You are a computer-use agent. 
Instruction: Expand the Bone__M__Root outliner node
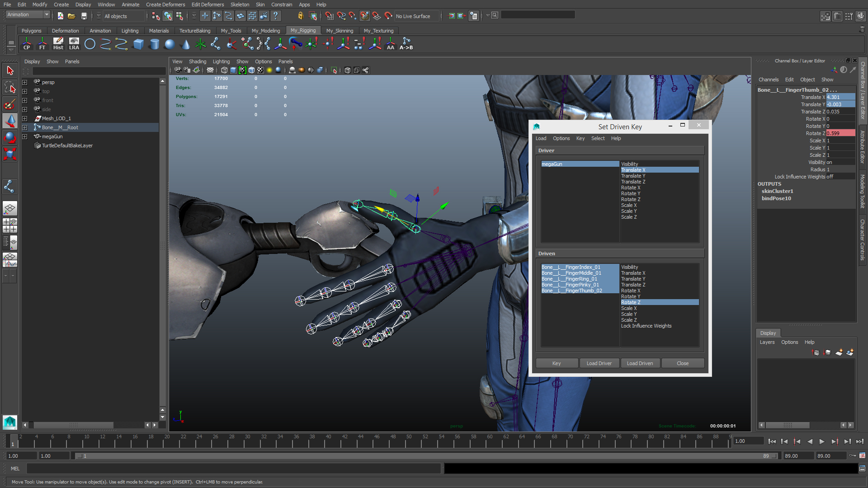coord(25,127)
